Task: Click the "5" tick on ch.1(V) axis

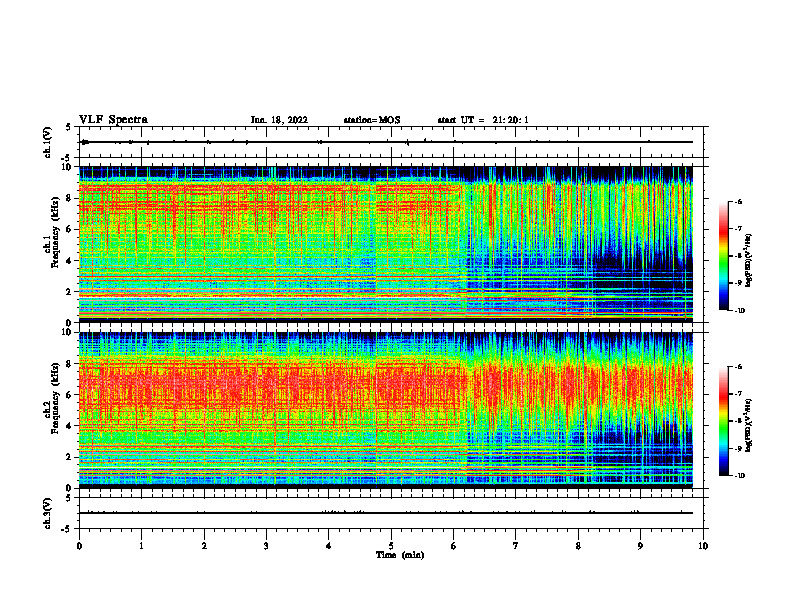Action: pos(70,127)
